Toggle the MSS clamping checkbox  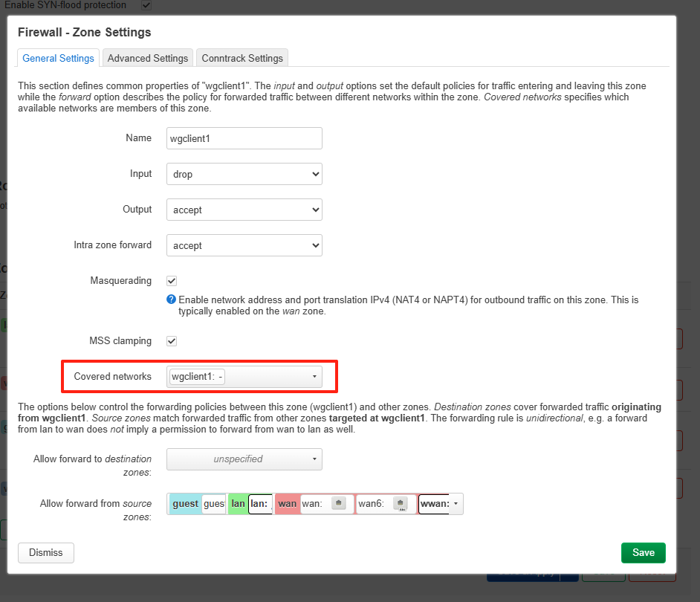point(172,341)
